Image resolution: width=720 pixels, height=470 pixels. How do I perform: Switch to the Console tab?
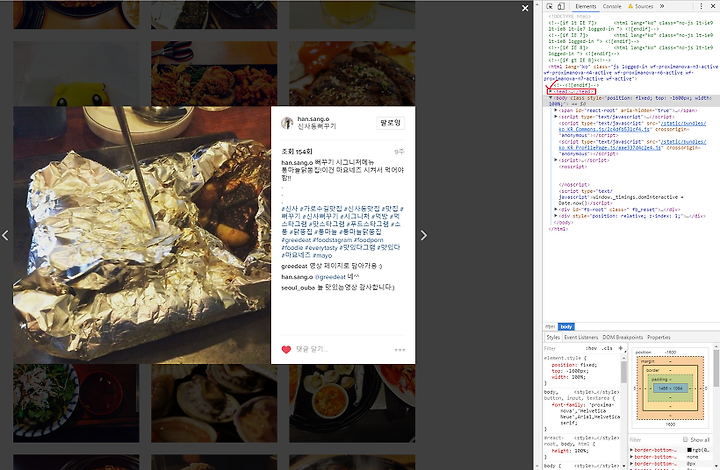(612, 6)
